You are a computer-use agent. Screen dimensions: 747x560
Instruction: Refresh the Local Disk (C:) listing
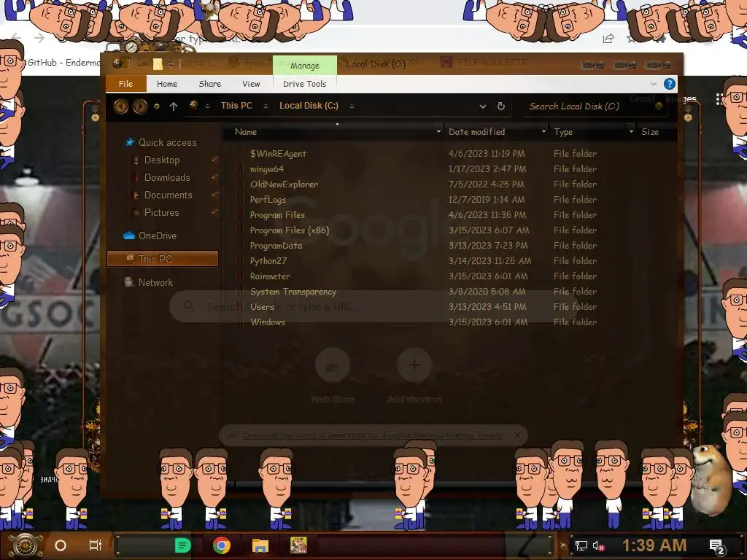[500, 106]
